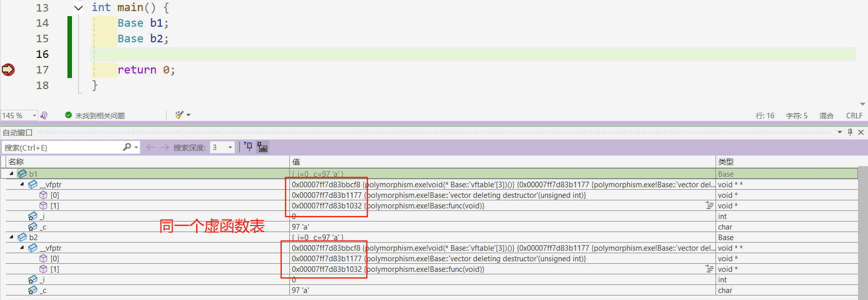Click the magnifier search icon
The width and height of the screenshot is (868, 300).
(x=127, y=147)
